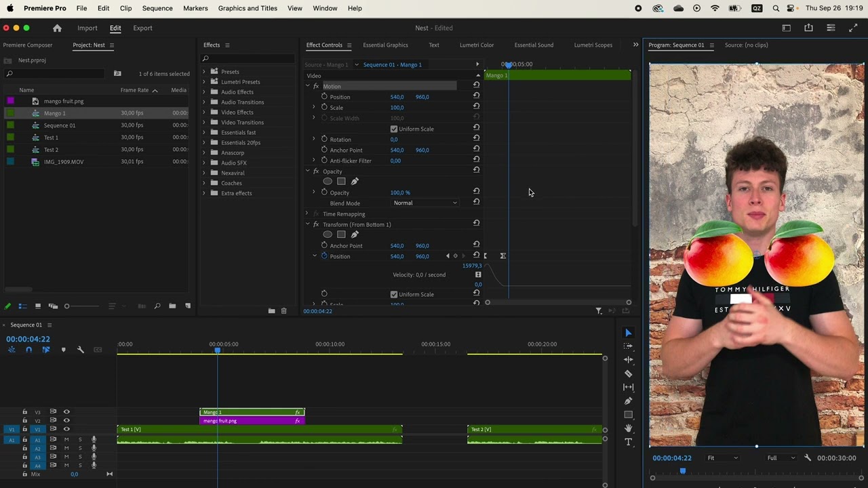Viewport: 868px width, 488px height.
Task: Expand Audio Effects folder
Action: 204,91
